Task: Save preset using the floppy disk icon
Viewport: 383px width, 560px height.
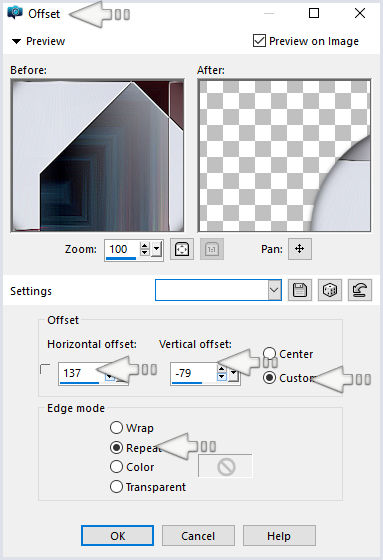Action: pyautogui.click(x=300, y=290)
